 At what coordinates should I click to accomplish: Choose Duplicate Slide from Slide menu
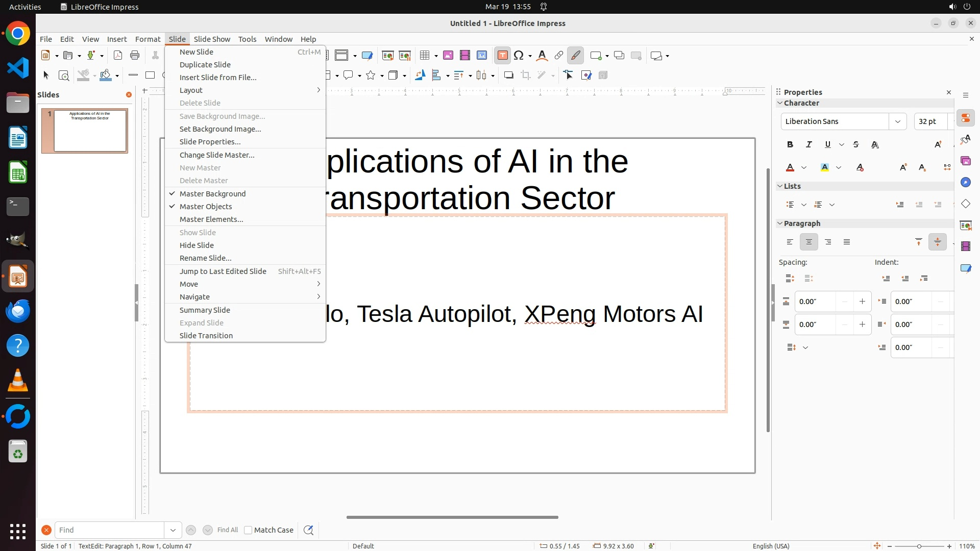(205, 65)
